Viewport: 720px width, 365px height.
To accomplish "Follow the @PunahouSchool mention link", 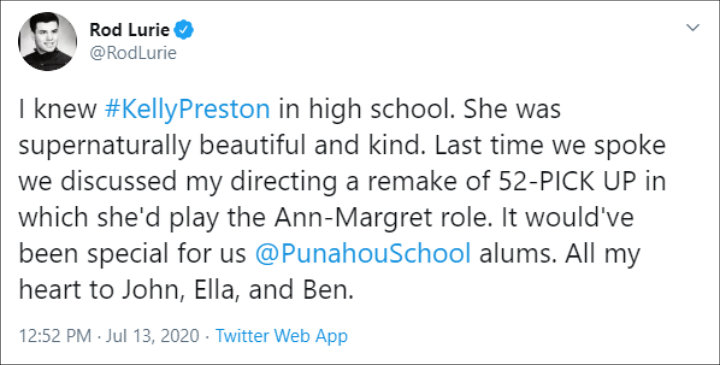I will tap(363, 255).
